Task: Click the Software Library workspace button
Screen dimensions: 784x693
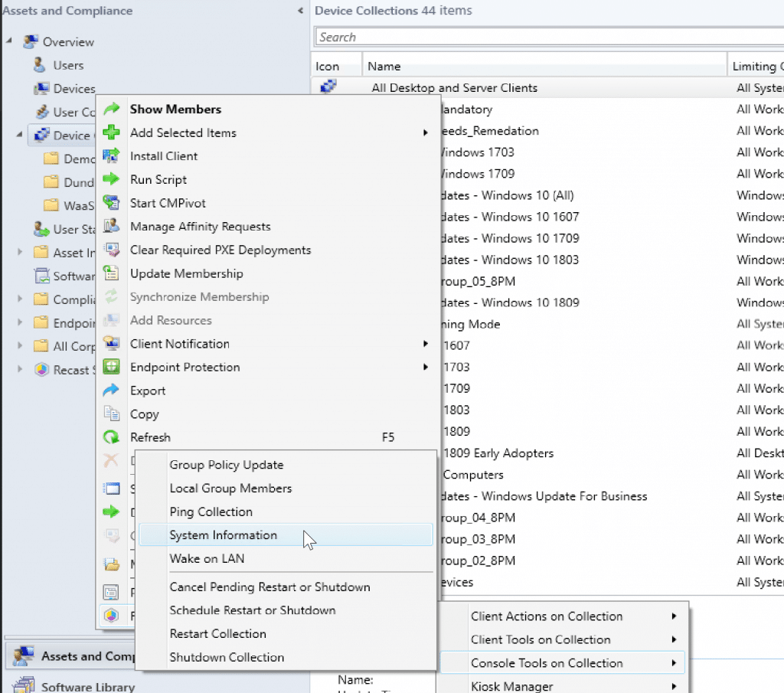Action: (x=84, y=686)
